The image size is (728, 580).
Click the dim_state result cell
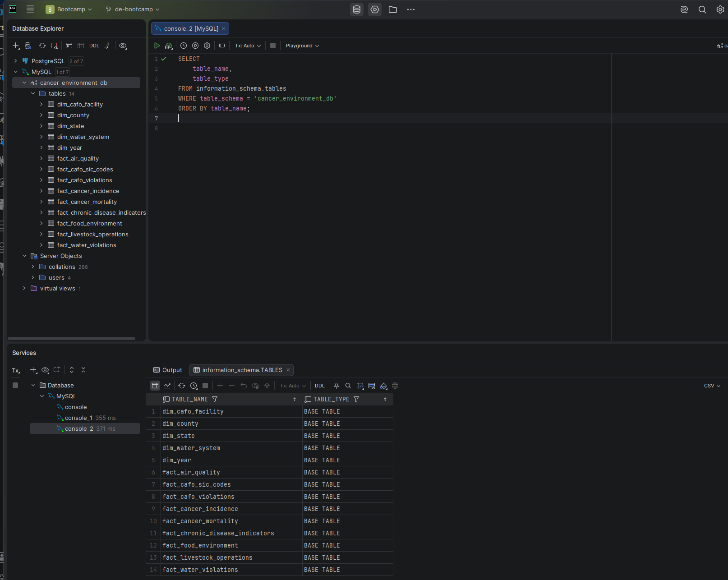[x=231, y=436]
